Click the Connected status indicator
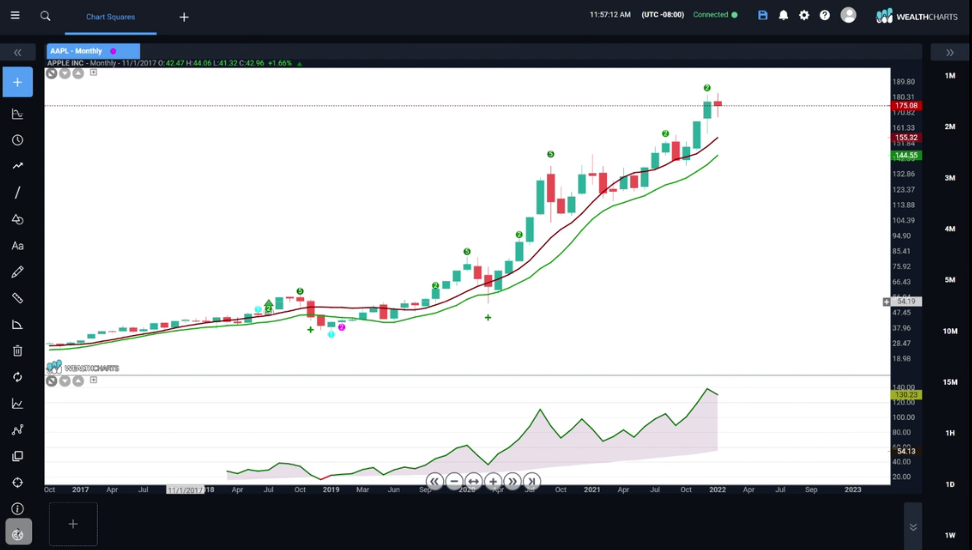Image resolution: width=972 pixels, height=550 pixels. point(715,15)
